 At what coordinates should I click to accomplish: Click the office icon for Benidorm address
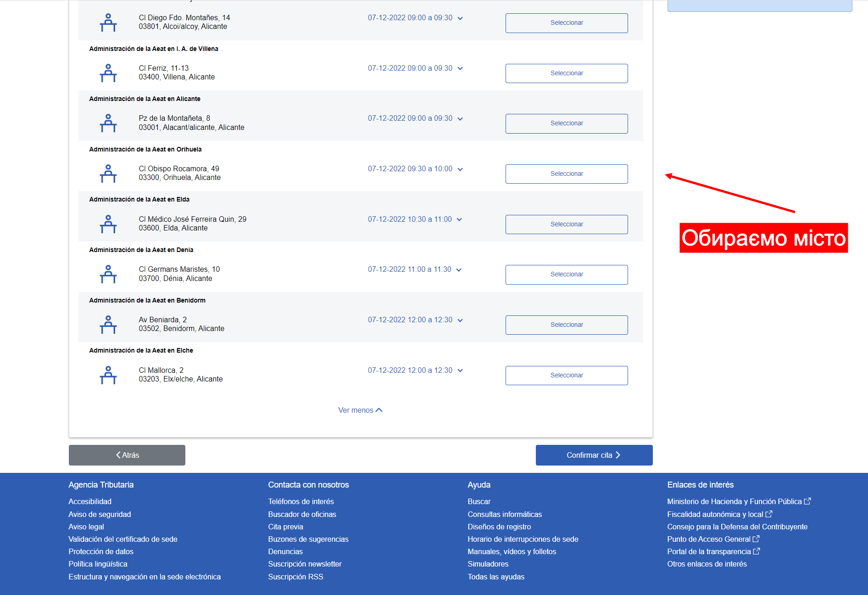108,325
